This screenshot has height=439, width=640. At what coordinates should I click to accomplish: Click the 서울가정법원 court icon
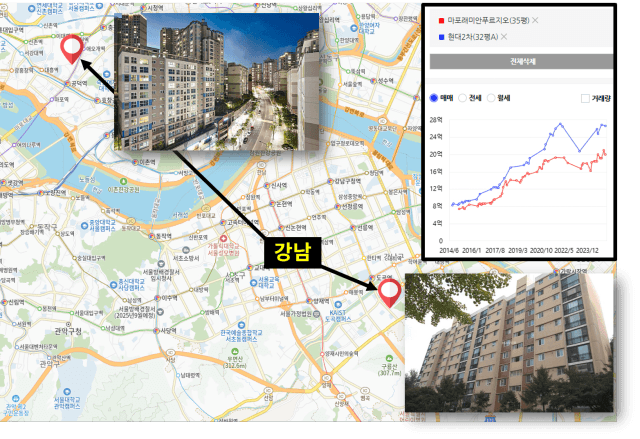316,314
